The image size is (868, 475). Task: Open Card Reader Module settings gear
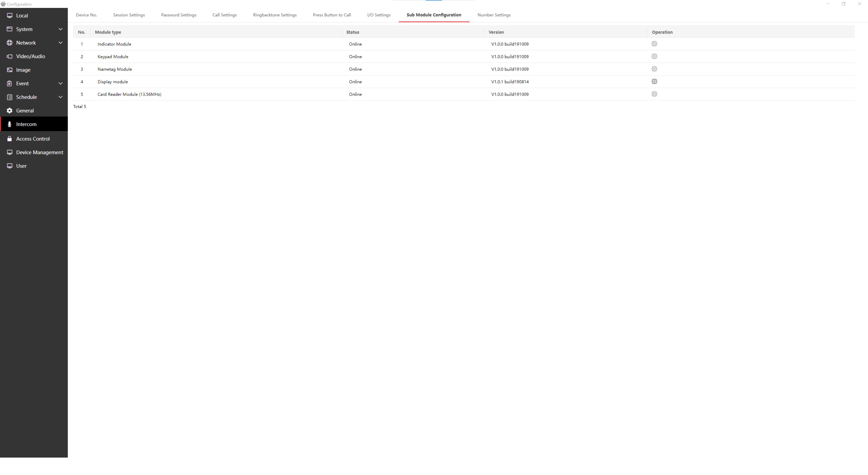(654, 94)
